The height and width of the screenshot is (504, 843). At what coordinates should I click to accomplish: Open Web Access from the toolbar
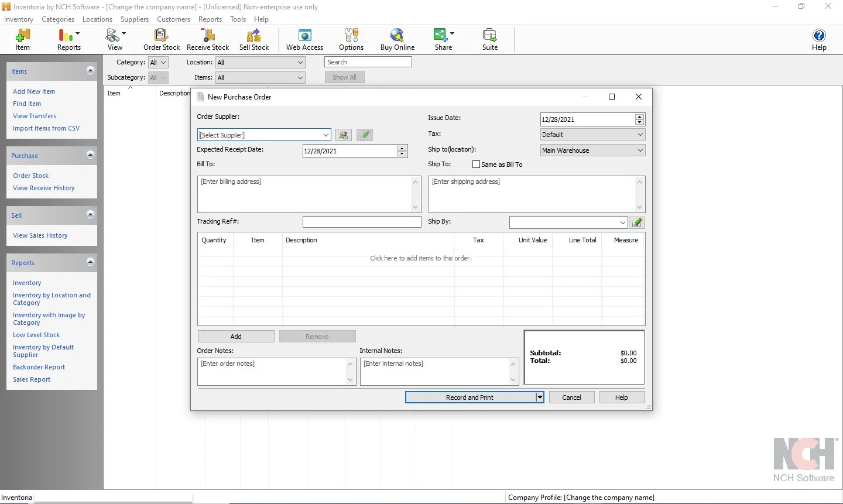304,39
